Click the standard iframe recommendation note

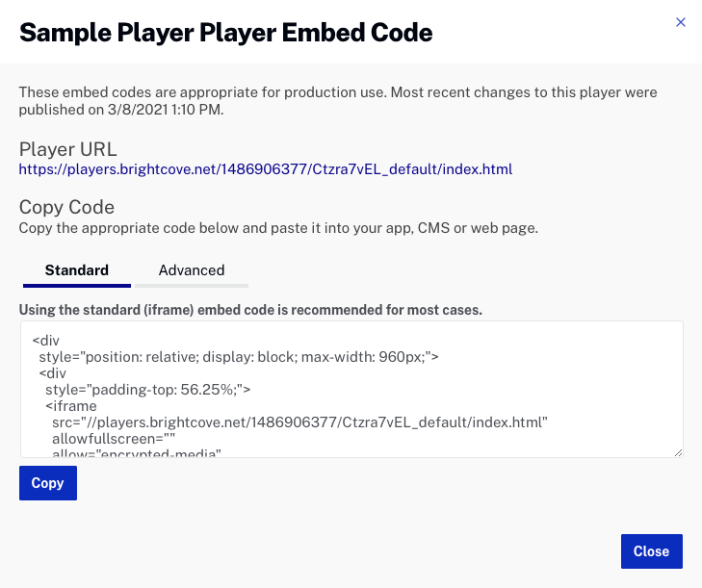pos(250,310)
